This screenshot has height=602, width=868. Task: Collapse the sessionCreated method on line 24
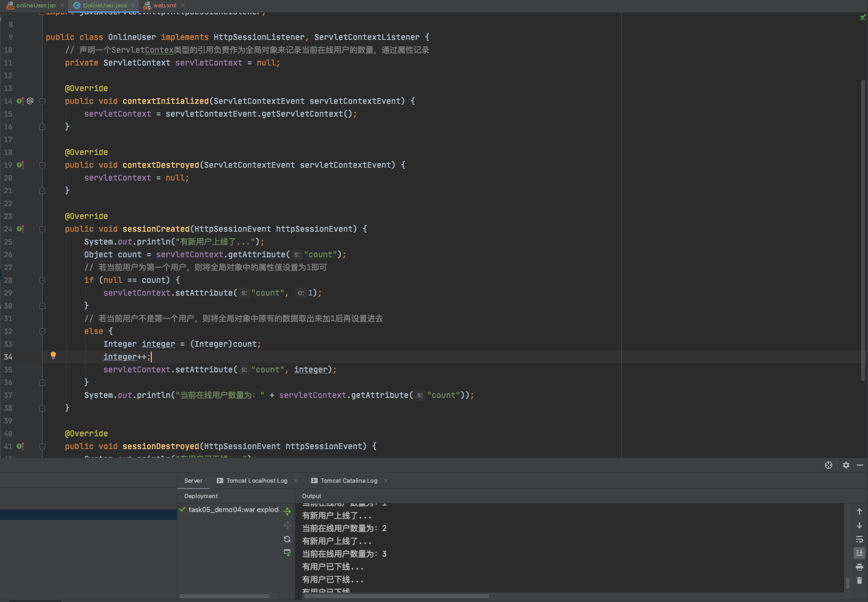[42, 229]
